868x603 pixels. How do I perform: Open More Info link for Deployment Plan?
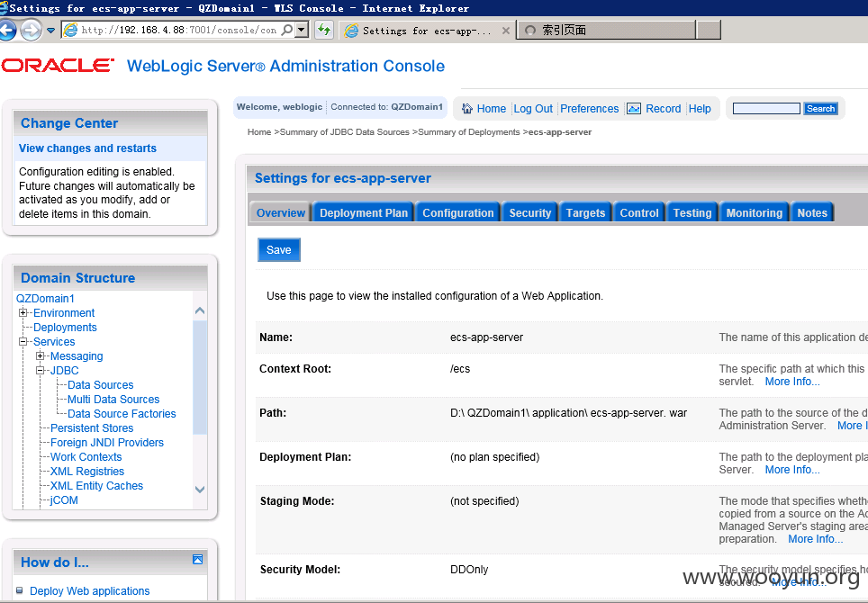[x=792, y=470]
